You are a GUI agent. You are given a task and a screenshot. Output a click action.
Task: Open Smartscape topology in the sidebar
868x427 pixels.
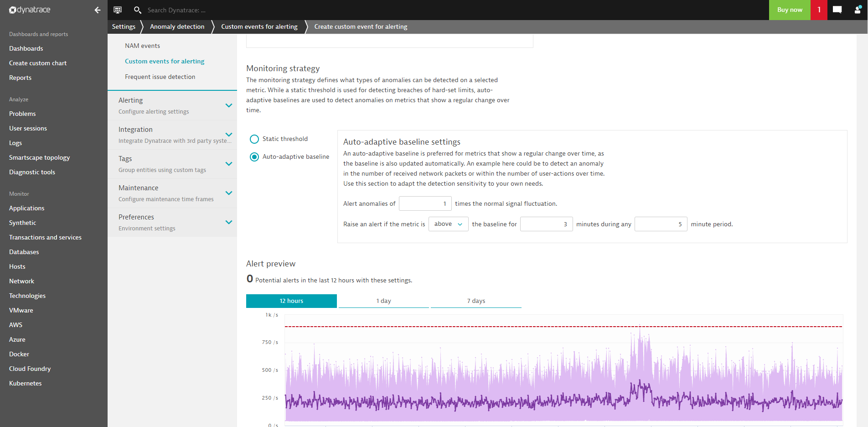(39, 158)
